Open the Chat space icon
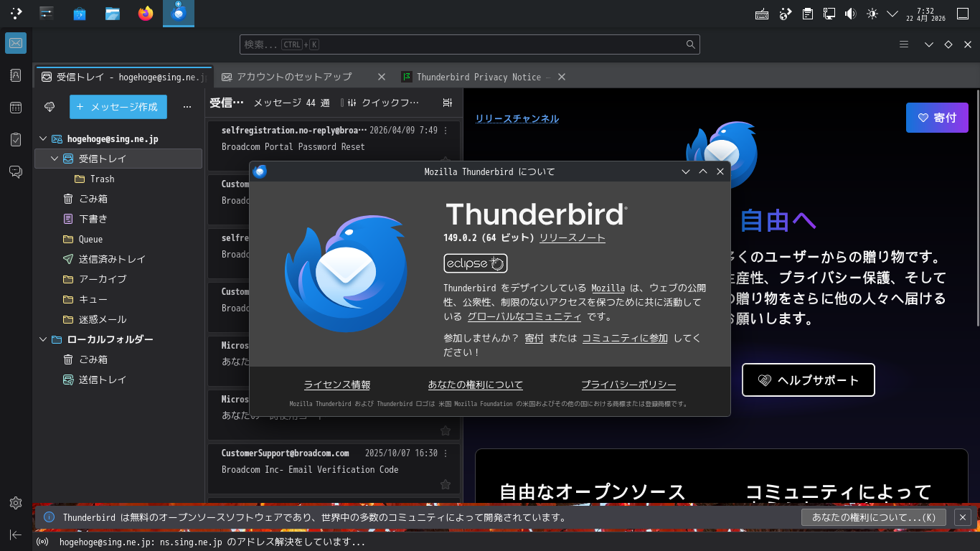980x551 pixels. click(x=16, y=171)
